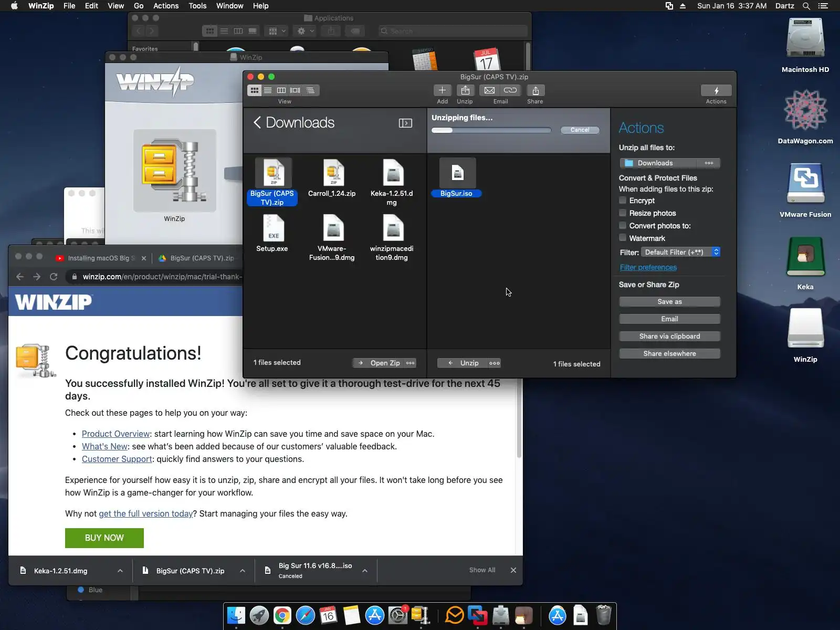The width and height of the screenshot is (840, 630).
Task: Open the Actions menu in menu bar
Action: pyautogui.click(x=166, y=6)
